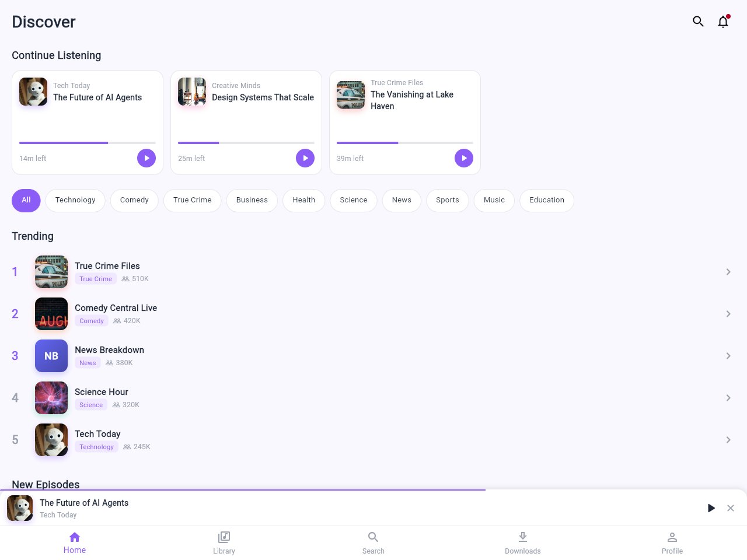Click Comedy Central Live neon artwork
This screenshot has width=747, height=560.
[51, 314]
